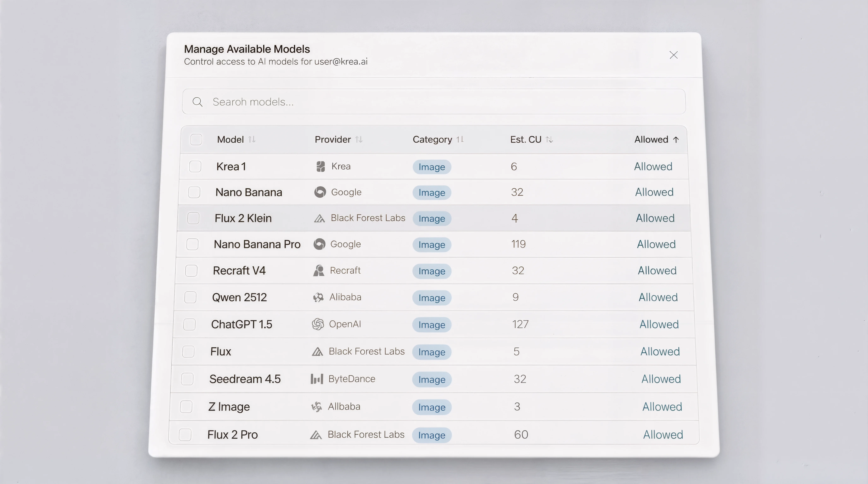Toggle Allowed status for Flux 2 Klein

[655, 218]
